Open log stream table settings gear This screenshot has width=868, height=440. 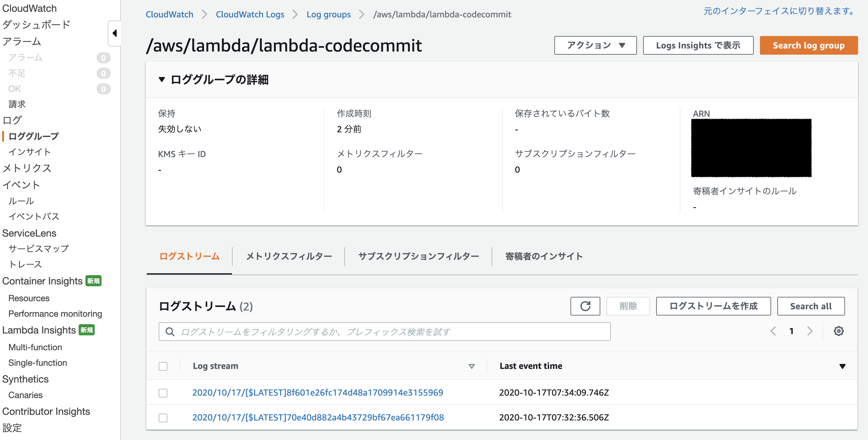(x=838, y=331)
